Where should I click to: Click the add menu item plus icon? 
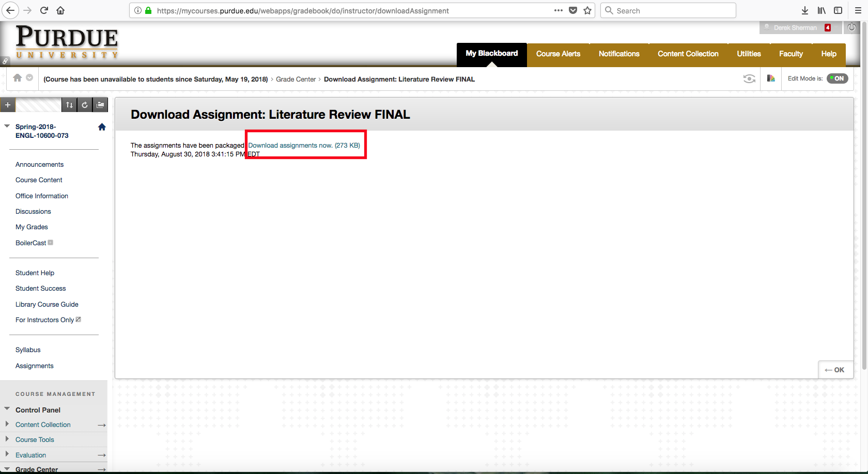coord(8,105)
